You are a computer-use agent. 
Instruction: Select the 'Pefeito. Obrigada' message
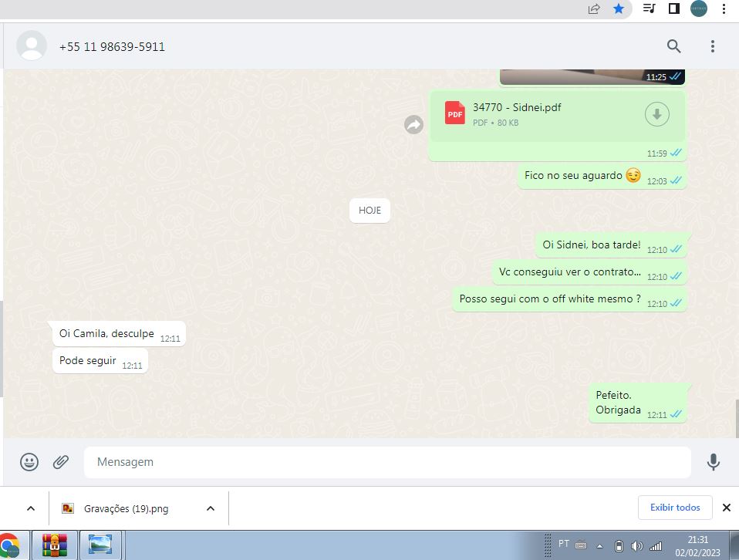pyautogui.click(x=637, y=403)
